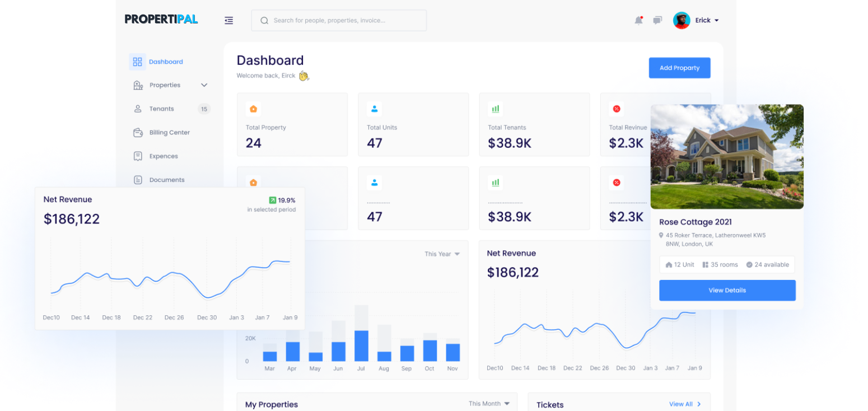The image size is (868, 411).
Task: Click the Tenants person icon
Action: [x=138, y=109]
